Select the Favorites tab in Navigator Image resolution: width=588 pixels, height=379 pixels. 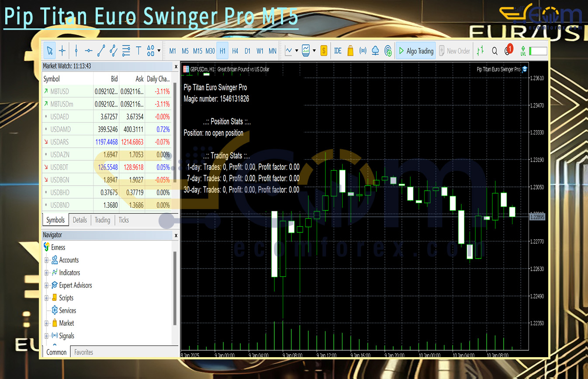pyautogui.click(x=83, y=352)
